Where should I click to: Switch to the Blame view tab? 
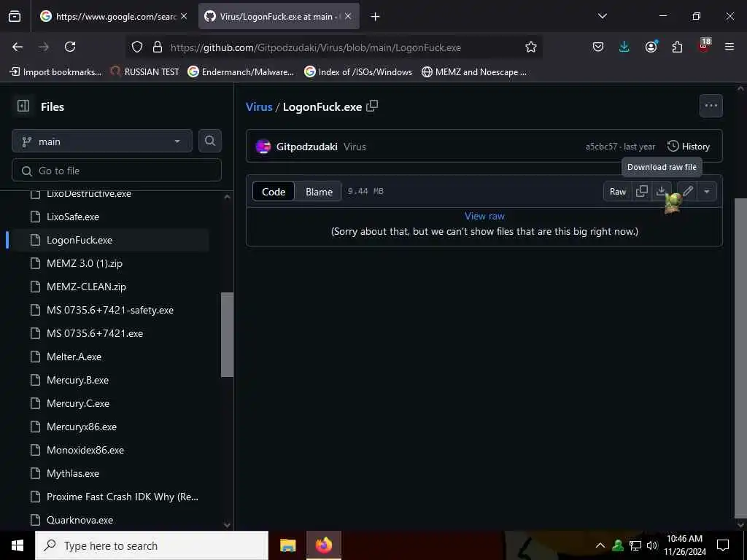tap(319, 192)
